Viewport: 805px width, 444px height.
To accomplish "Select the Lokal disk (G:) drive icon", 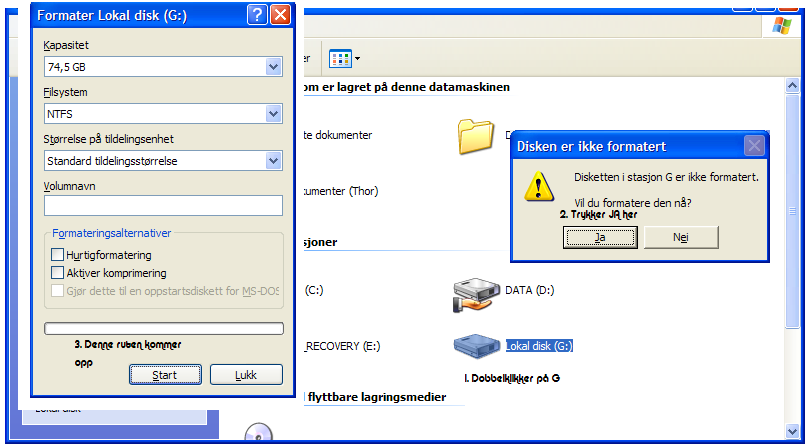I will point(477,346).
